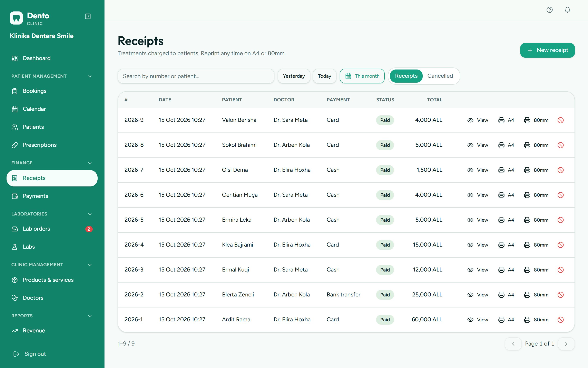Open notifications bell icon
Viewport: 588px width, 368px height.
tap(567, 10)
